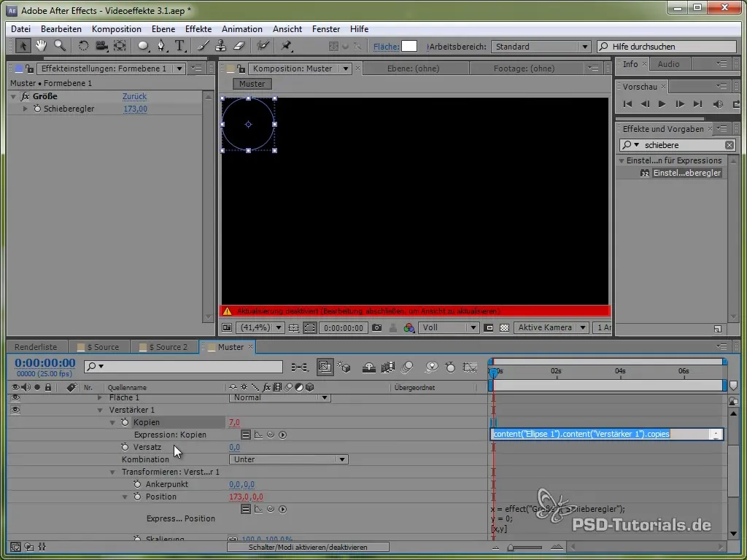Toggle the fx switch for Größe effect

[x=25, y=96]
